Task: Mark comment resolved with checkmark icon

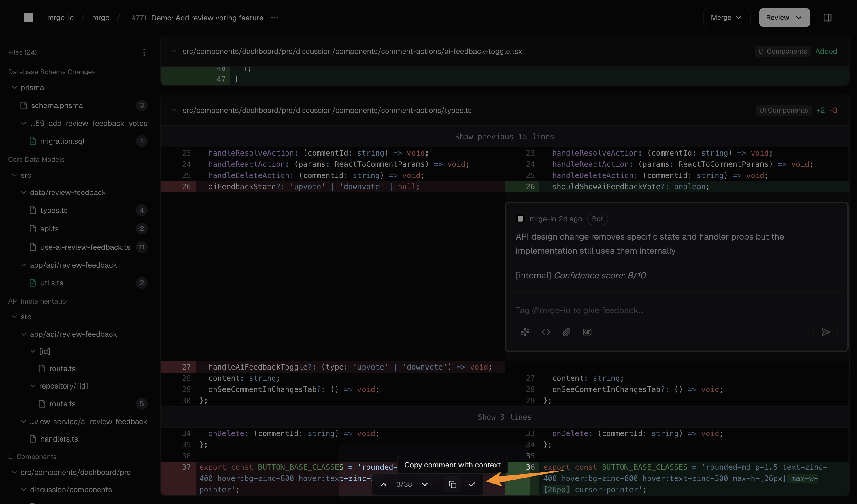Action: point(472,484)
